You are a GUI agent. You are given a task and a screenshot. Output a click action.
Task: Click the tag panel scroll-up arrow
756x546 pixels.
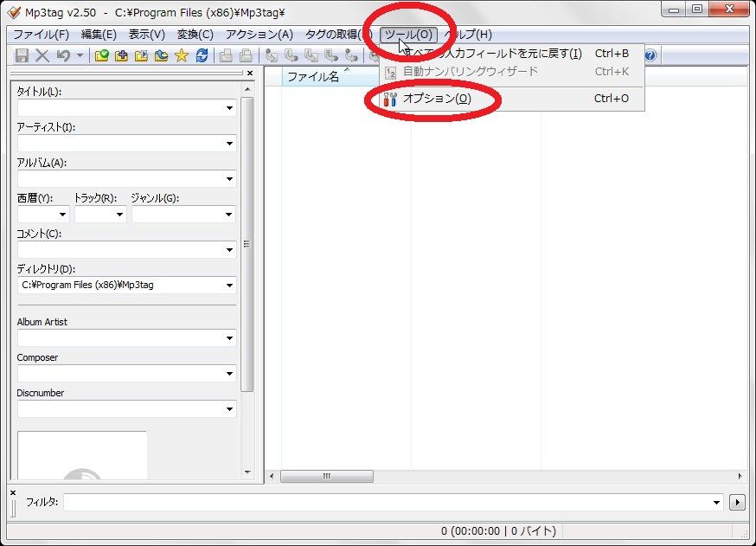(x=247, y=89)
